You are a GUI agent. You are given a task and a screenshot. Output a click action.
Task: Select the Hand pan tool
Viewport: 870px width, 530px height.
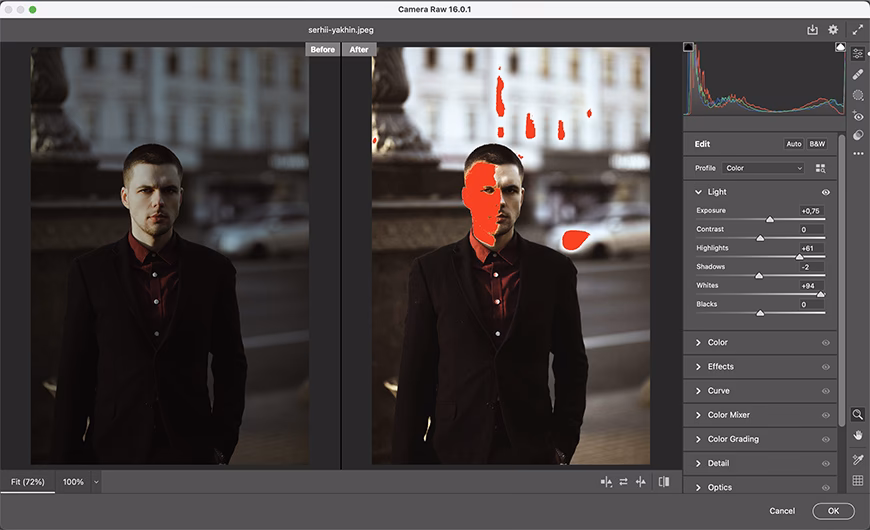click(x=858, y=435)
